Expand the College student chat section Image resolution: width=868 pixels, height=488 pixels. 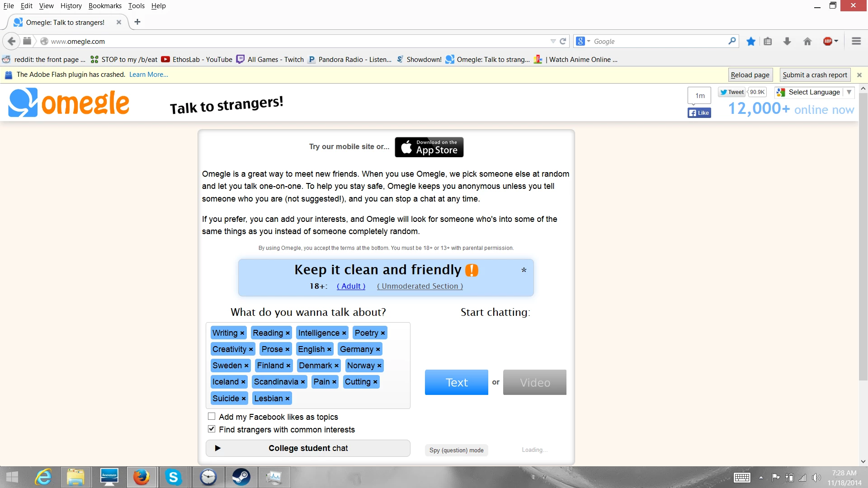click(308, 448)
